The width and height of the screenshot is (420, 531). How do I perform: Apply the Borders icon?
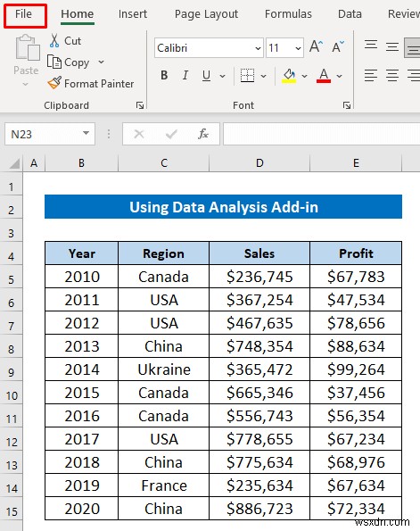(x=247, y=75)
